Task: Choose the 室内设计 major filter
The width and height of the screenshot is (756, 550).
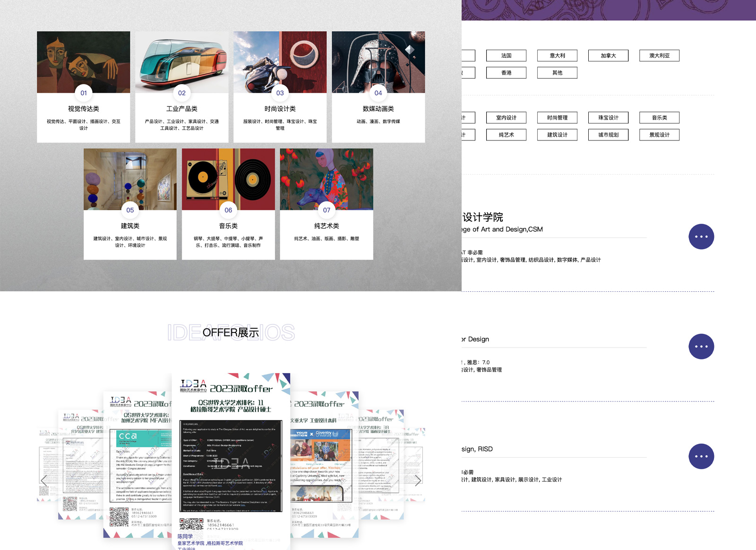Action: point(507,118)
